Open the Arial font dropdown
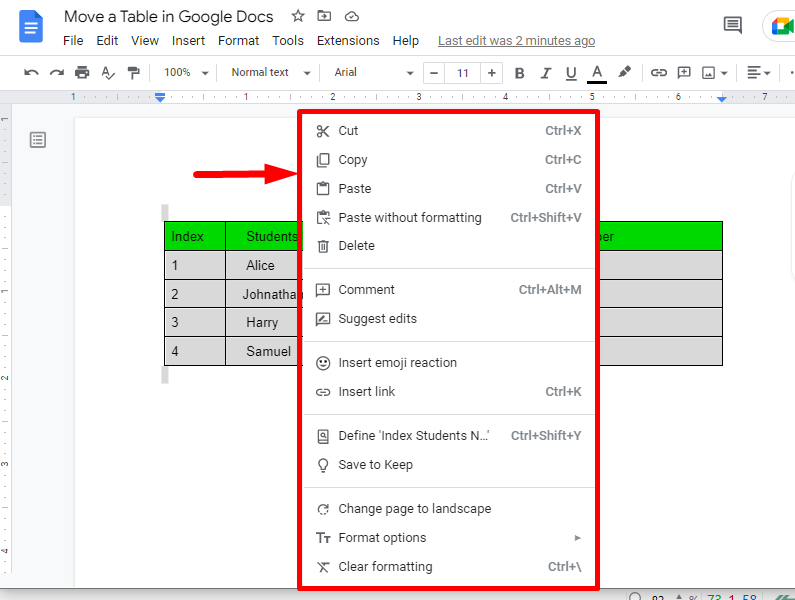Image resolution: width=795 pixels, height=600 pixels. pos(374,73)
